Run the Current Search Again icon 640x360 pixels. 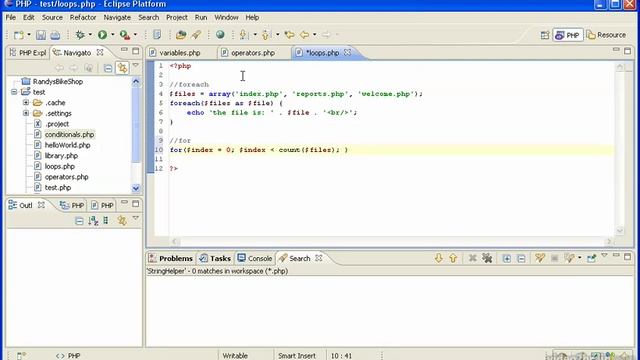[x=540, y=258]
